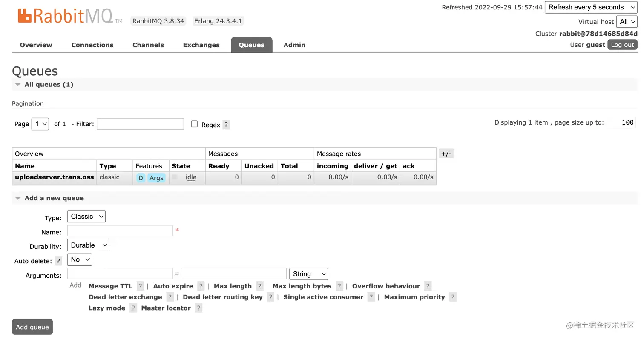Click the Ready column header
644x339 pixels.
pyautogui.click(x=219, y=166)
